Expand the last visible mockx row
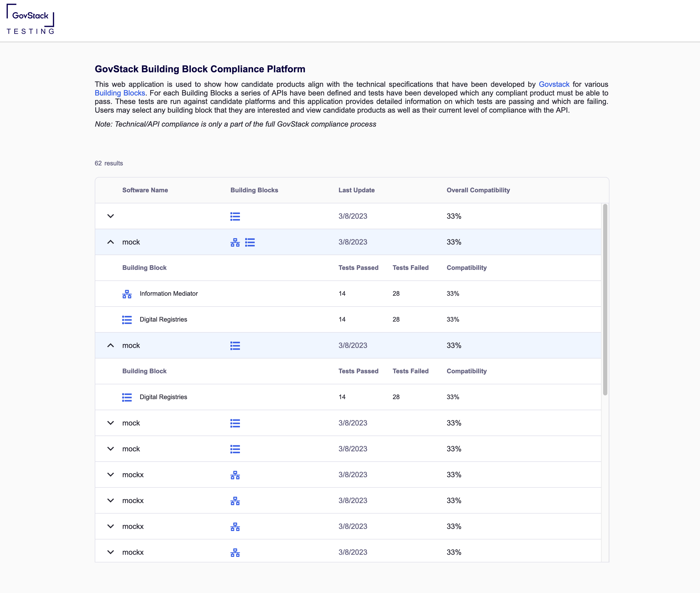Viewport: 700px width, 593px height. [110, 552]
